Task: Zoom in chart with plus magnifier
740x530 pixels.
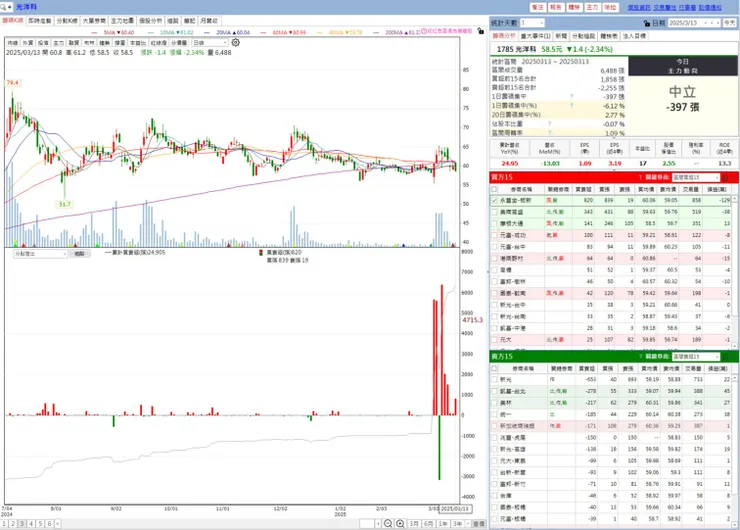Action: [x=400, y=523]
